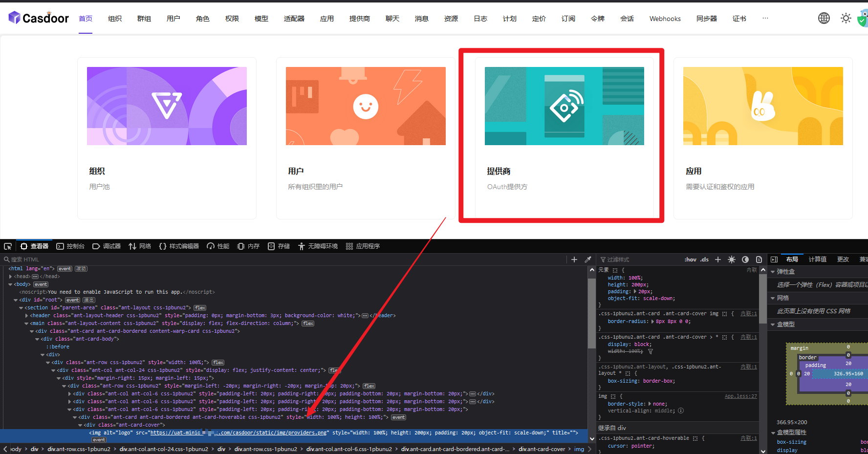This screenshot has height=454, width=868.
Task: Toggle site theme with the sun icon
Action: [846, 18]
